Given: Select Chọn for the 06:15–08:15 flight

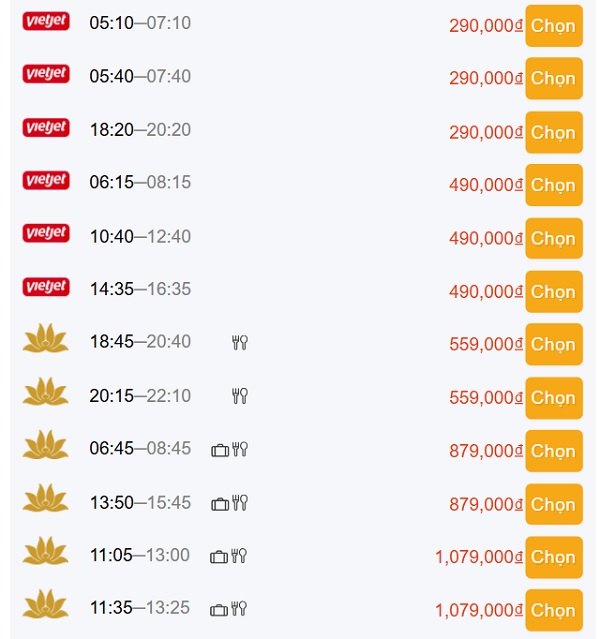Looking at the screenshot, I should click(x=553, y=185).
